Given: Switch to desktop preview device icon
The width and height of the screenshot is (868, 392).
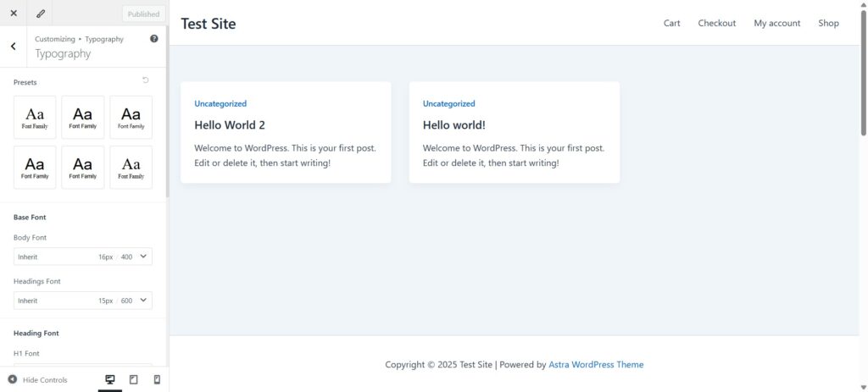Looking at the screenshot, I should [x=109, y=379].
